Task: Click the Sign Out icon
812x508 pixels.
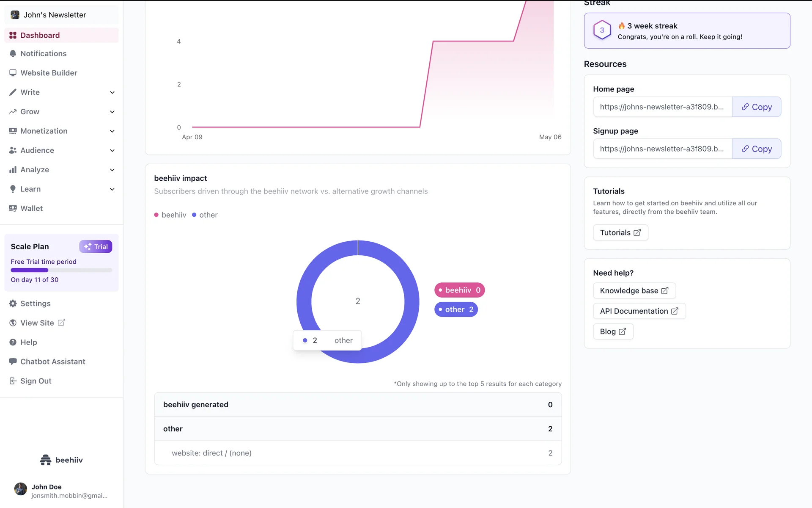Action: coord(13,381)
